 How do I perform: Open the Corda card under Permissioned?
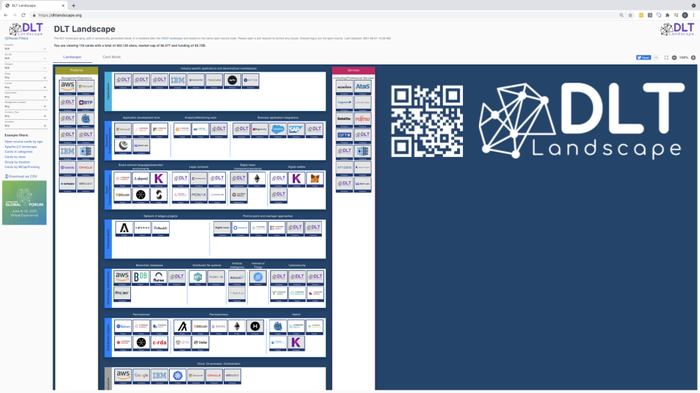click(x=159, y=343)
